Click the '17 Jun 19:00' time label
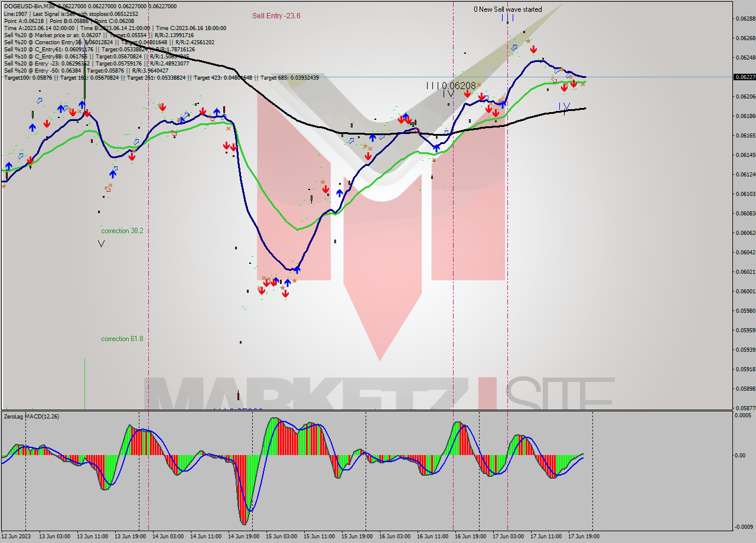Image resolution: width=756 pixels, height=543 pixels. point(584,537)
